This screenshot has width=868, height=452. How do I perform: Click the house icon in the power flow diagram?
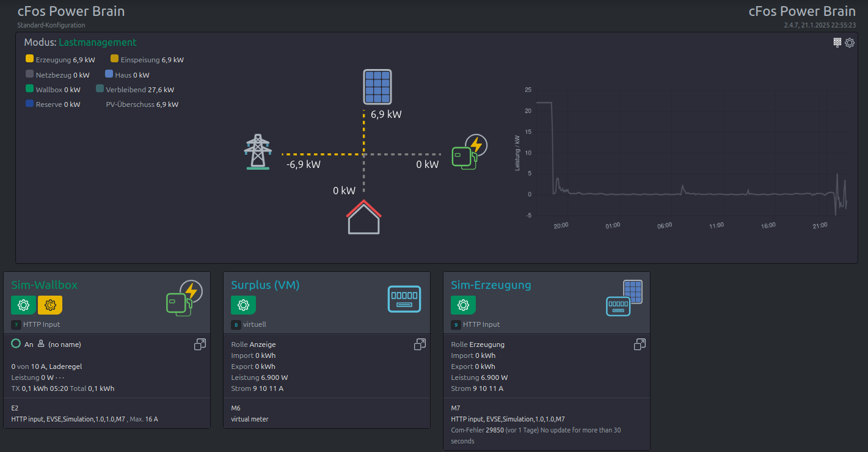click(x=364, y=217)
